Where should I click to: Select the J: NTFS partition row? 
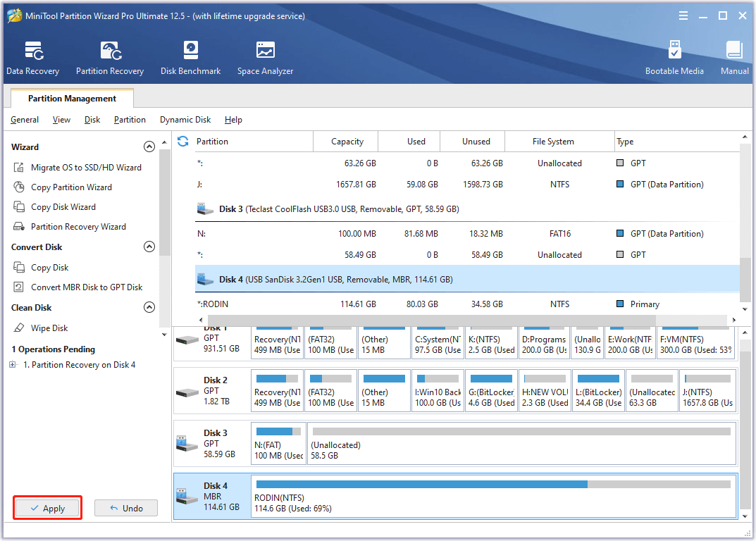tap(466, 184)
